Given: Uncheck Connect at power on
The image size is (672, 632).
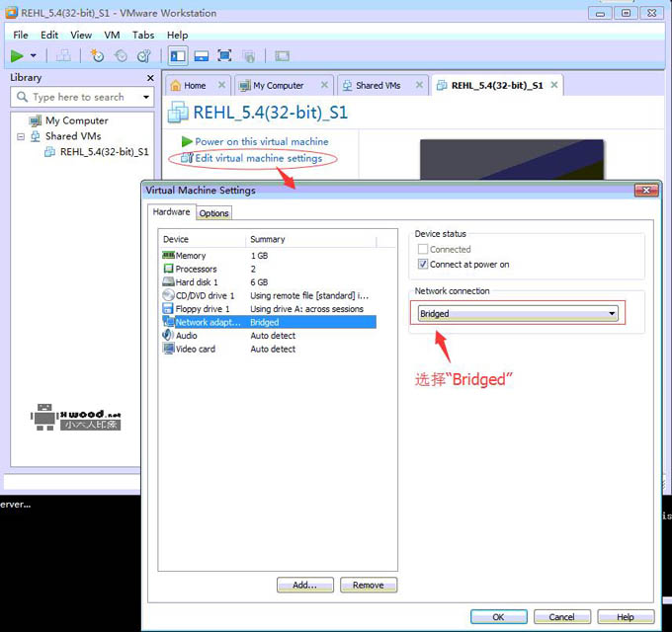Looking at the screenshot, I should (x=423, y=265).
